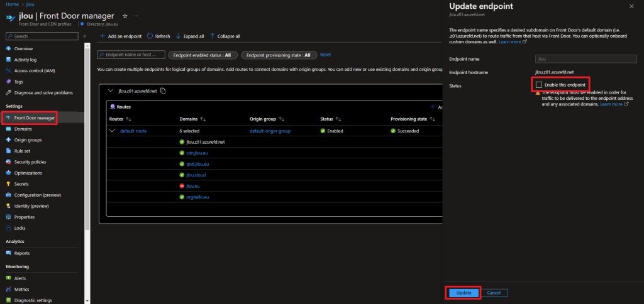The image size is (644, 304).
Task: Click the Metrics icon
Action: pos(9,289)
